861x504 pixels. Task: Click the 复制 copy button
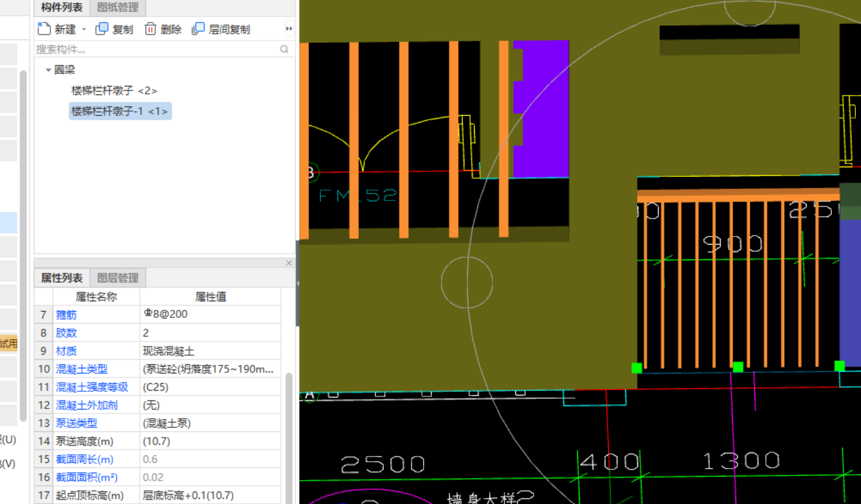114,29
